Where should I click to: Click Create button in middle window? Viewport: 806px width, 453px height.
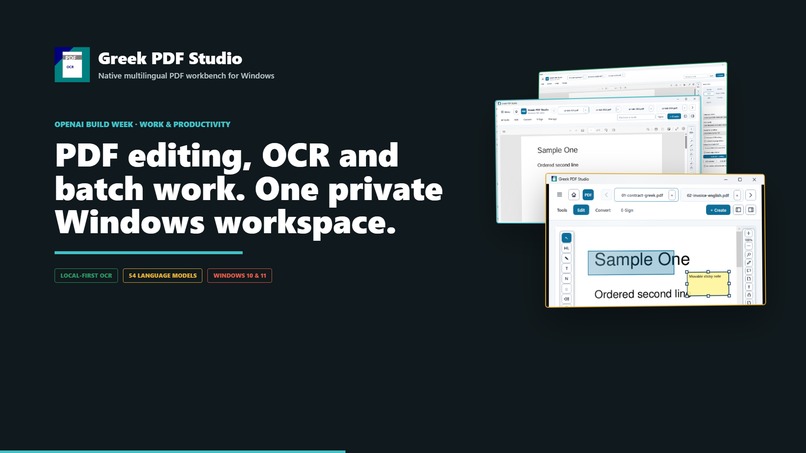coord(674,116)
